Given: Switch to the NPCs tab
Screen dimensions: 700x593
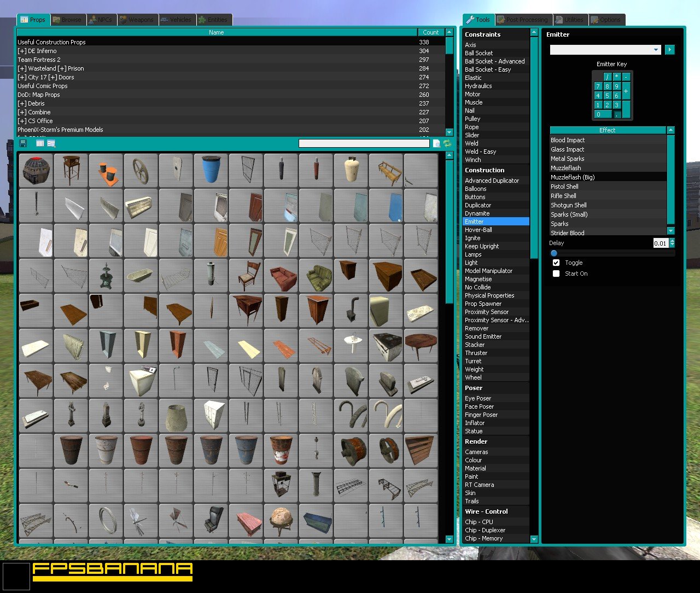Looking at the screenshot, I should coord(101,20).
